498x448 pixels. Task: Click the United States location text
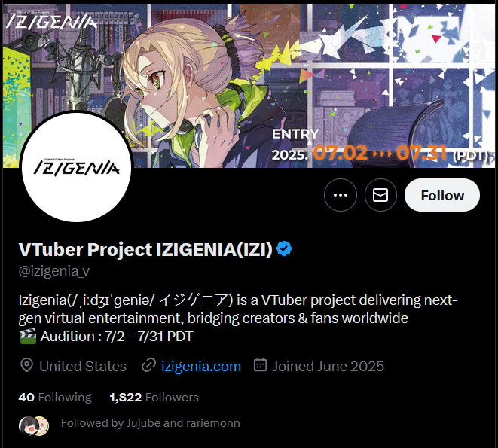(83, 366)
